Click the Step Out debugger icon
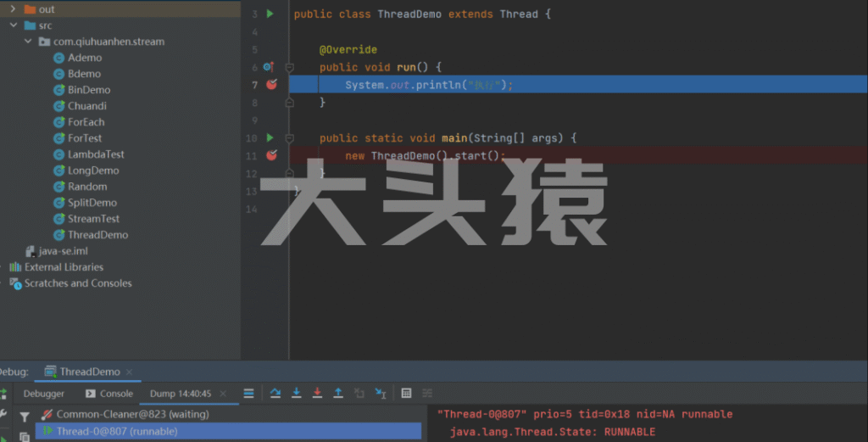 click(x=338, y=394)
